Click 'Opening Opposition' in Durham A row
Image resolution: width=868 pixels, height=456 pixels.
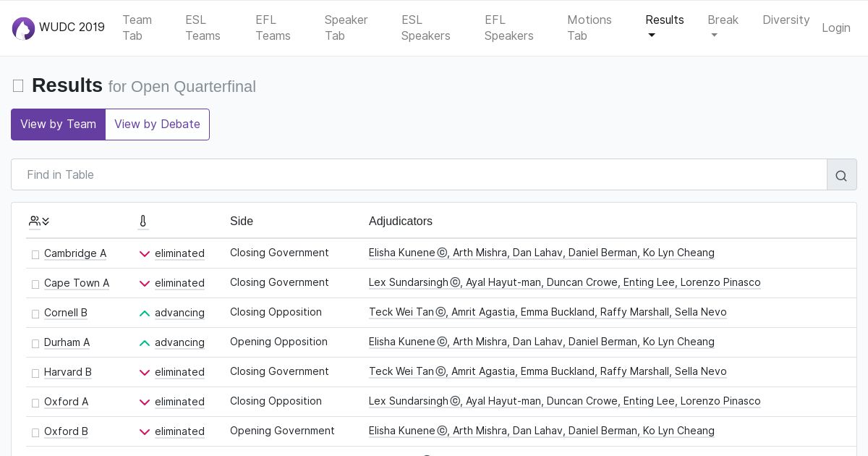click(x=278, y=342)
